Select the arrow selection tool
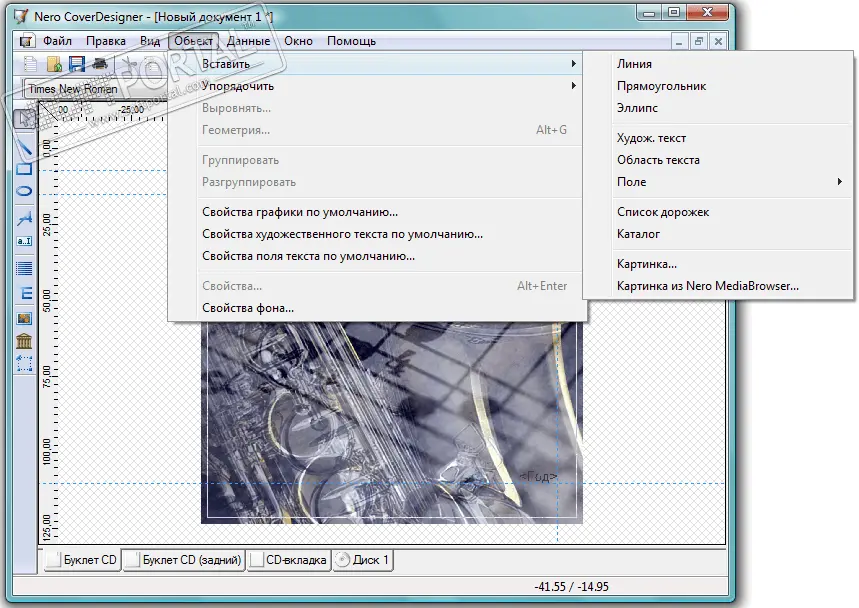The height and width of the screenshot is (608, 859). point(25,118)
